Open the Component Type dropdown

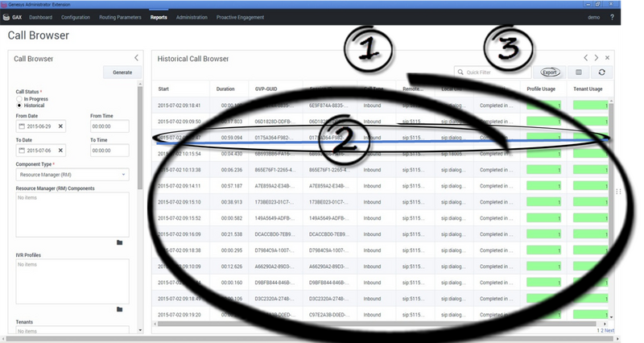pyautogui.click(x=72, y=175)
